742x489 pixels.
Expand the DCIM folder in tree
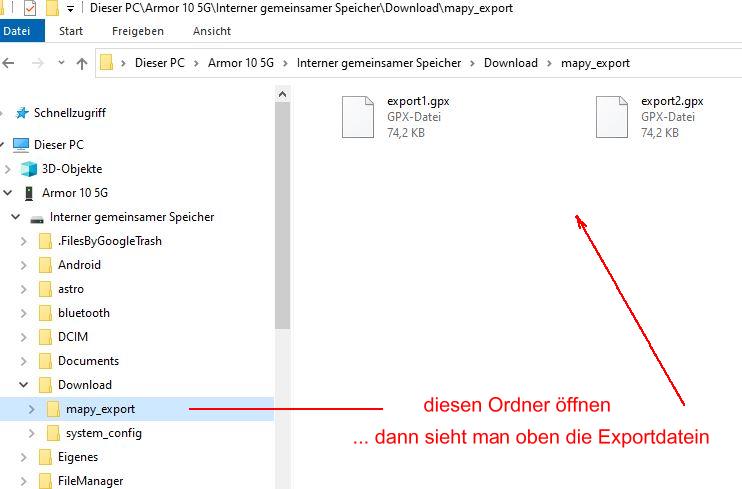tap(24, 337)
